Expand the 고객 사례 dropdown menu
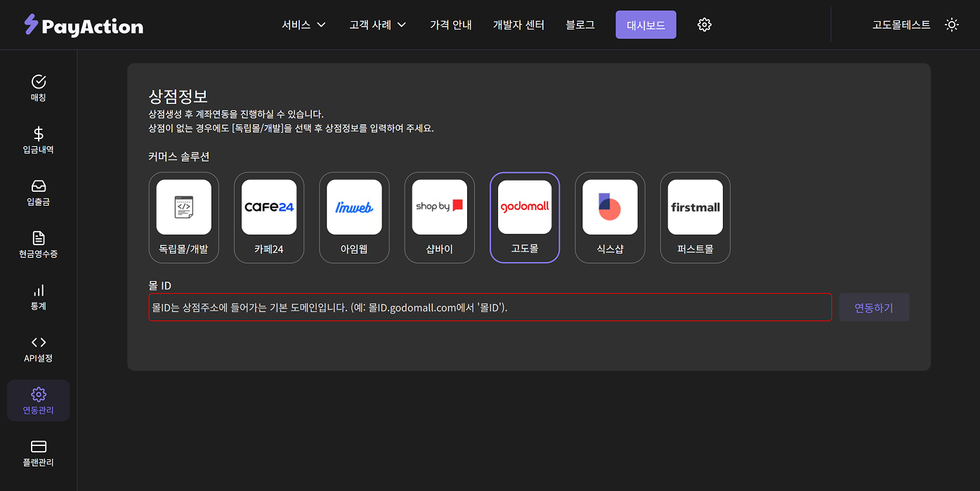The width and height of the screenshot is (980, 491). 378,25
